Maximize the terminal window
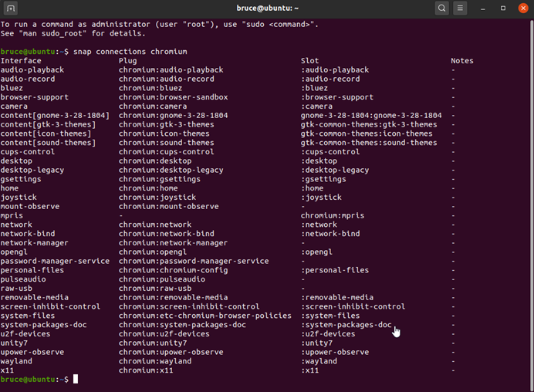Screen dimensions: 534x392 pos(503,8)
